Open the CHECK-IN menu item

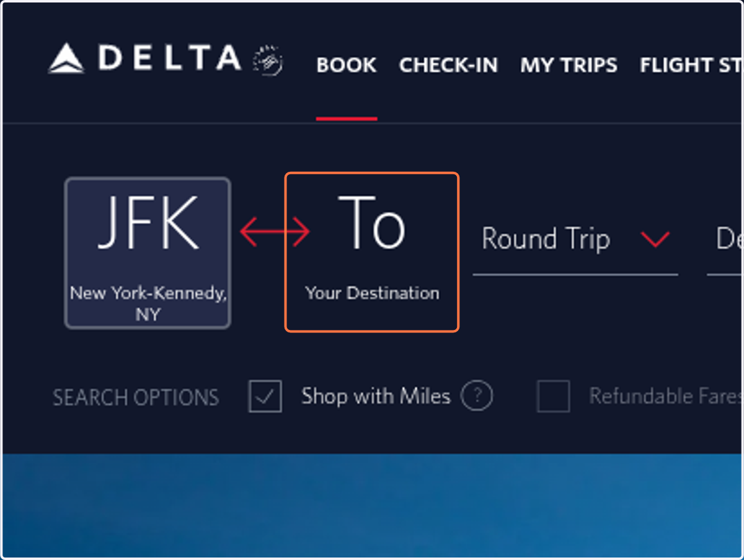point(448,65)
